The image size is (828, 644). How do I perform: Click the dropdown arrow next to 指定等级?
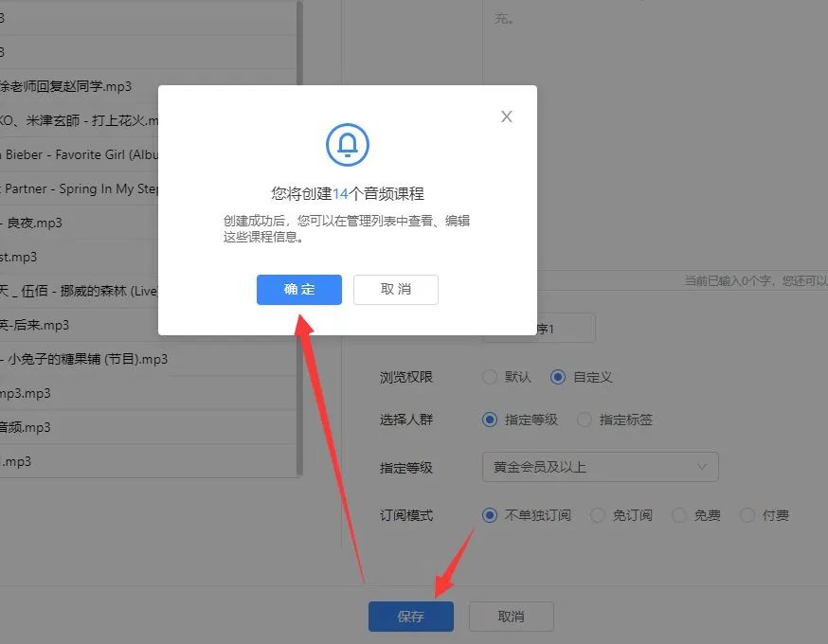[702, 467]
